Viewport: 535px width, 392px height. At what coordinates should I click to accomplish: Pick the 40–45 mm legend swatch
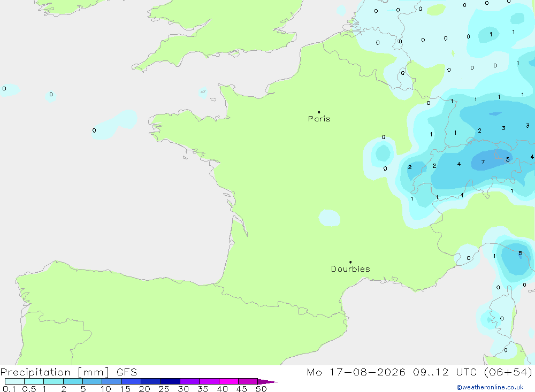[x=228, y=381]
